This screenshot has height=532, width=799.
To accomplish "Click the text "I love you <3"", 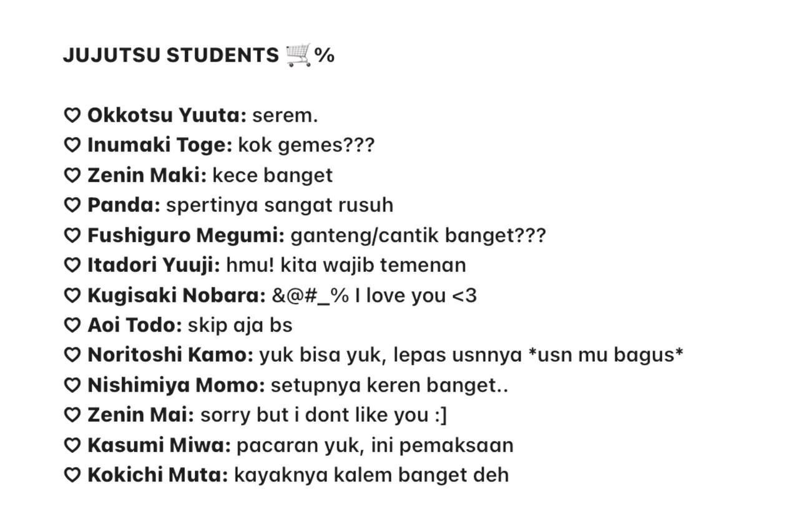I will [x=416, y=295].
